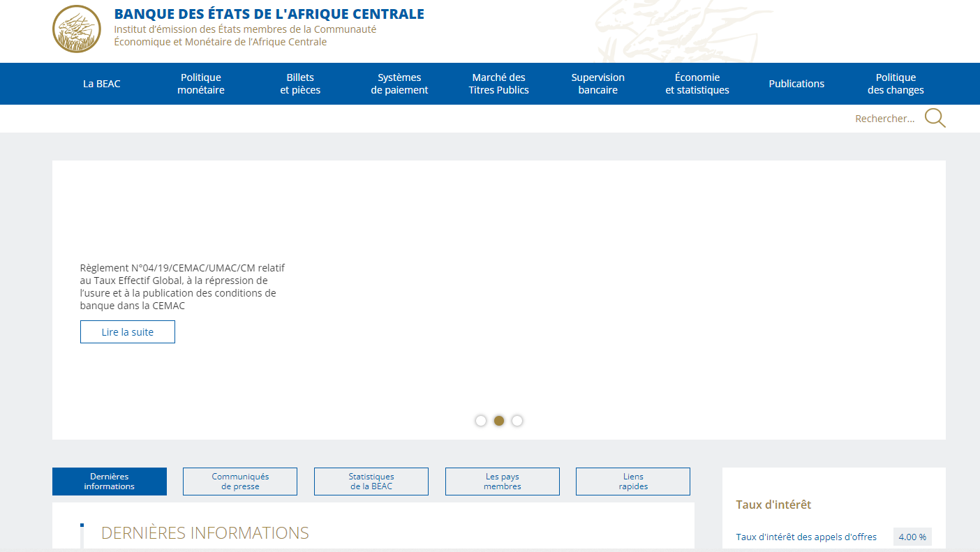Switch to Liens rapides tab
Screen dimensions: 980x552
(x=633, y=482)
